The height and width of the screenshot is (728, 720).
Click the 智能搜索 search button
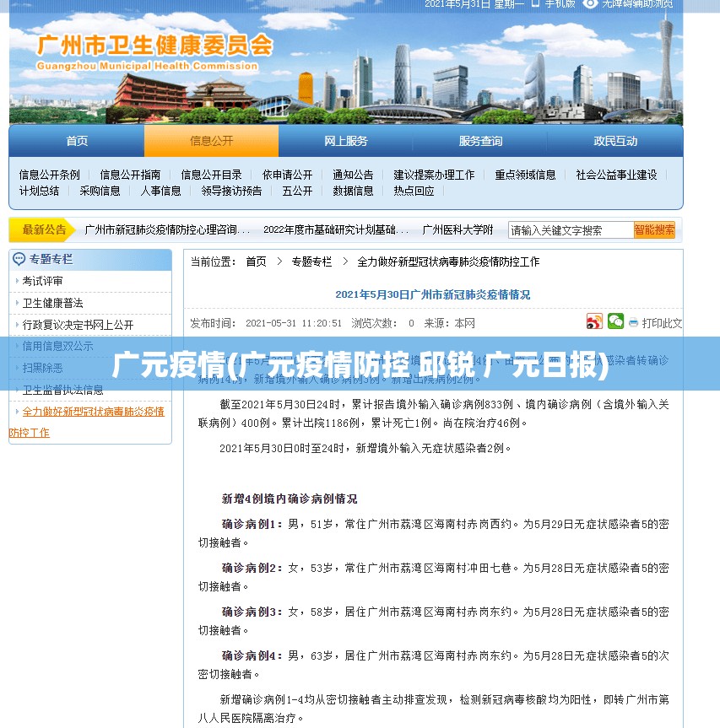(x=654, y=229)
